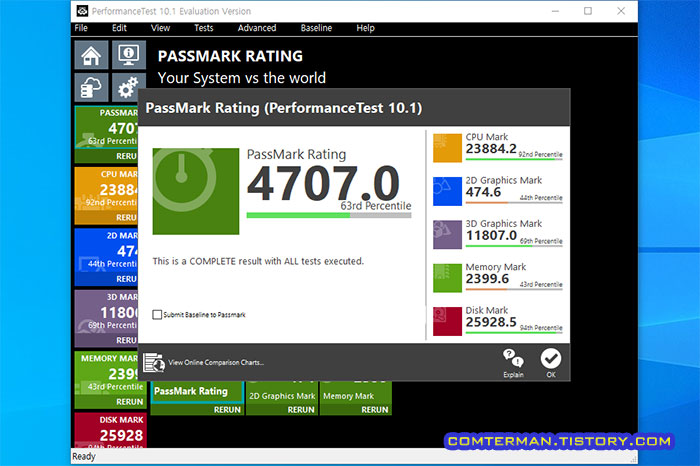This screenshot has height=466, width=700.
Task: Click the COMPLETE result message text
Action: (x=258, y=261)
